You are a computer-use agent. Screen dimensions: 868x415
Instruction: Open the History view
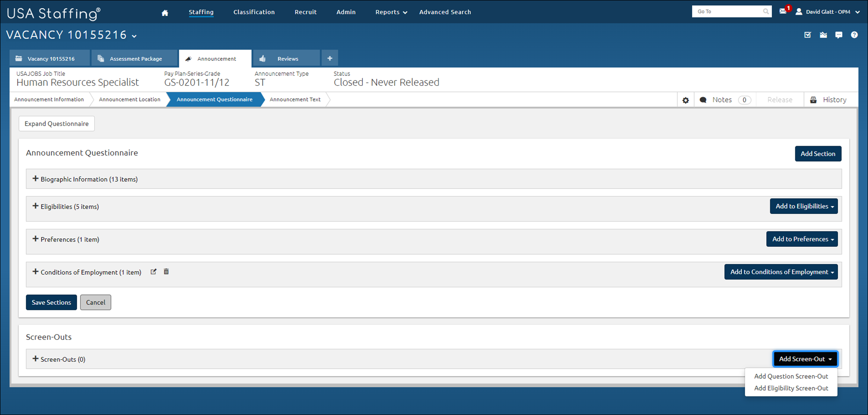click(x=831, y=100)
